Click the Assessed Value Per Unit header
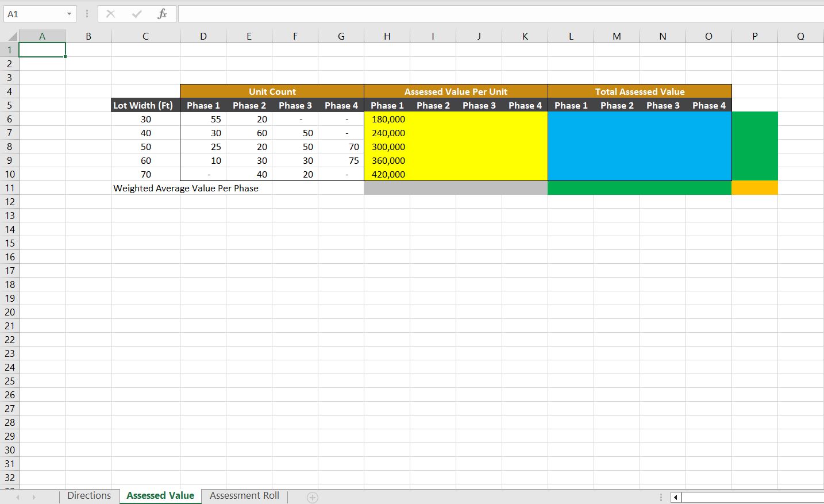Image resolution: width=824 pixels, height=504 pixels. click(456, 91)
